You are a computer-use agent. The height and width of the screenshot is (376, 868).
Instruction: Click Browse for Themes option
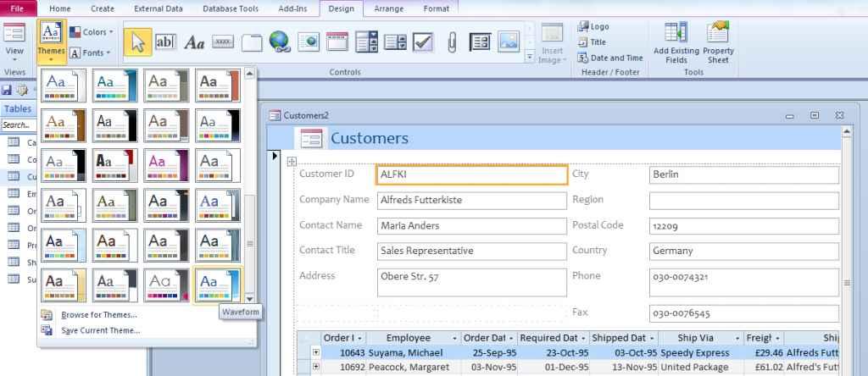click(x=98, y=315)
